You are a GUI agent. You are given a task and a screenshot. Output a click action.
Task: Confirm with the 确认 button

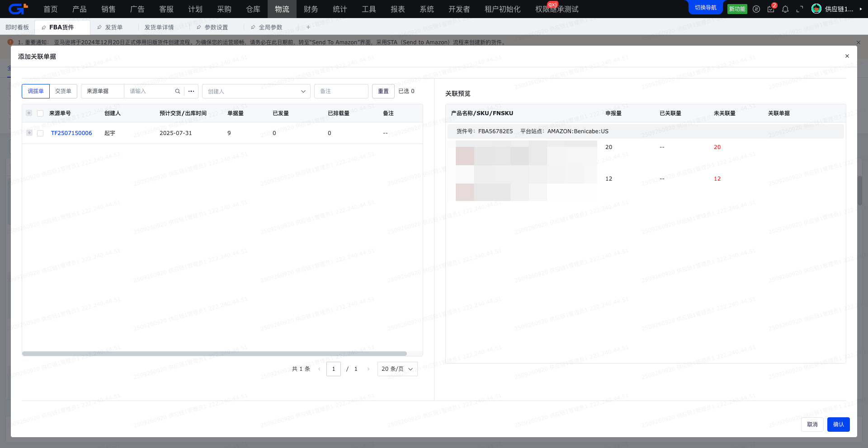pyautogui.click(x=839, y=425)
